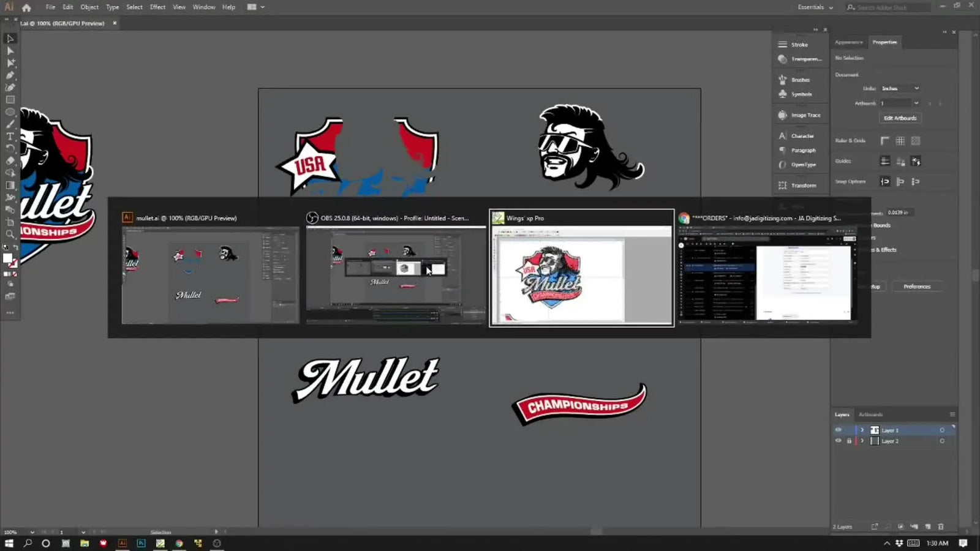The image size is (980, 551).
Task: Select the Selection tool in the toolbar
Action: [x=9, y=39]
